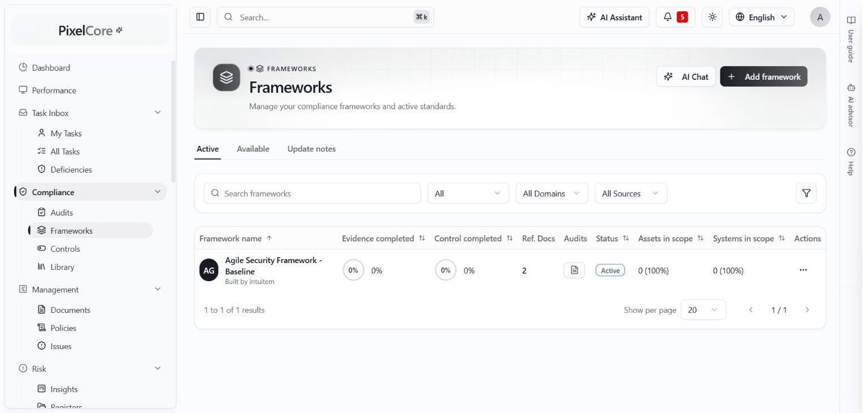The height and width of the screenshot is (413, 868).
Task: Click the sidebar scrollbar
Action: pos(173,121)
